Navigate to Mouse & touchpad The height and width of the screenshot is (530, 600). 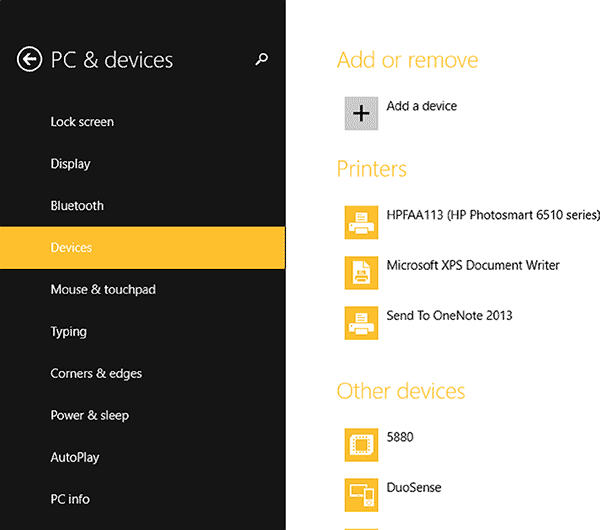click(103, 290)
